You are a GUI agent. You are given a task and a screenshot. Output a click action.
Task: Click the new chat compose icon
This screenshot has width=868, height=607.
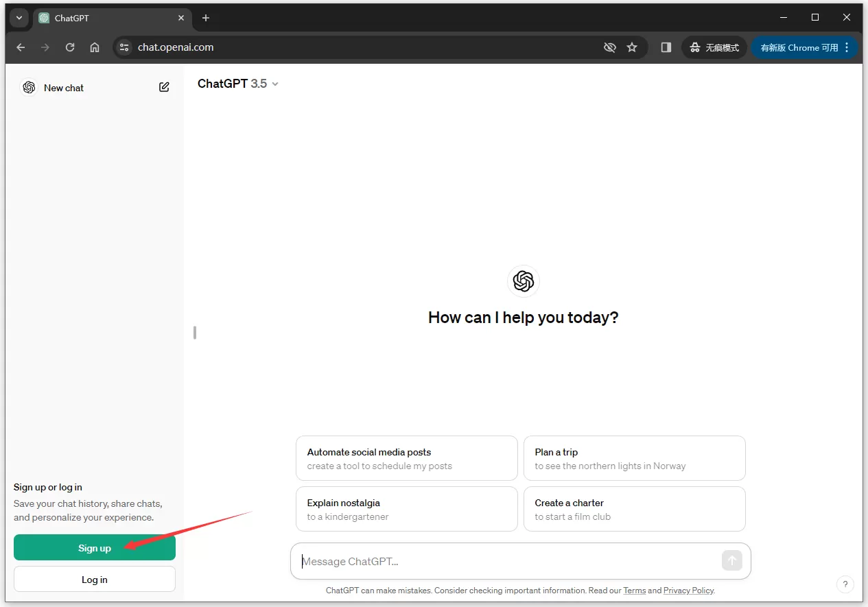pos(164,87)
